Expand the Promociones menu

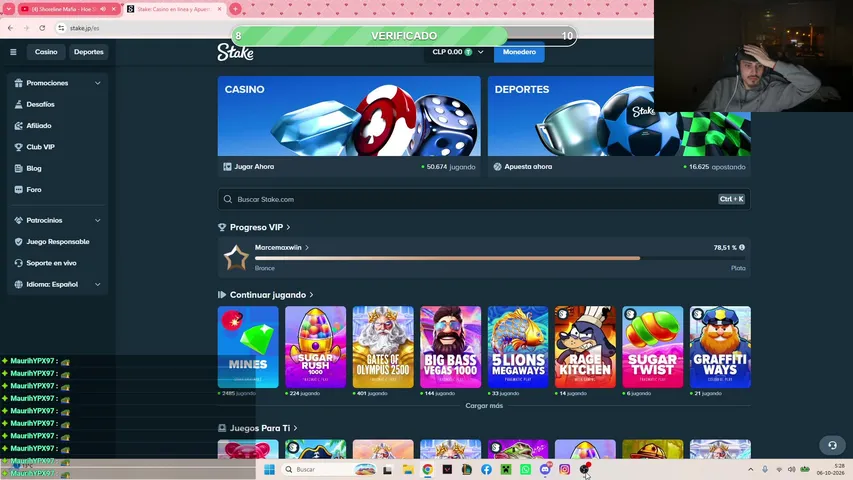(57, 83)
